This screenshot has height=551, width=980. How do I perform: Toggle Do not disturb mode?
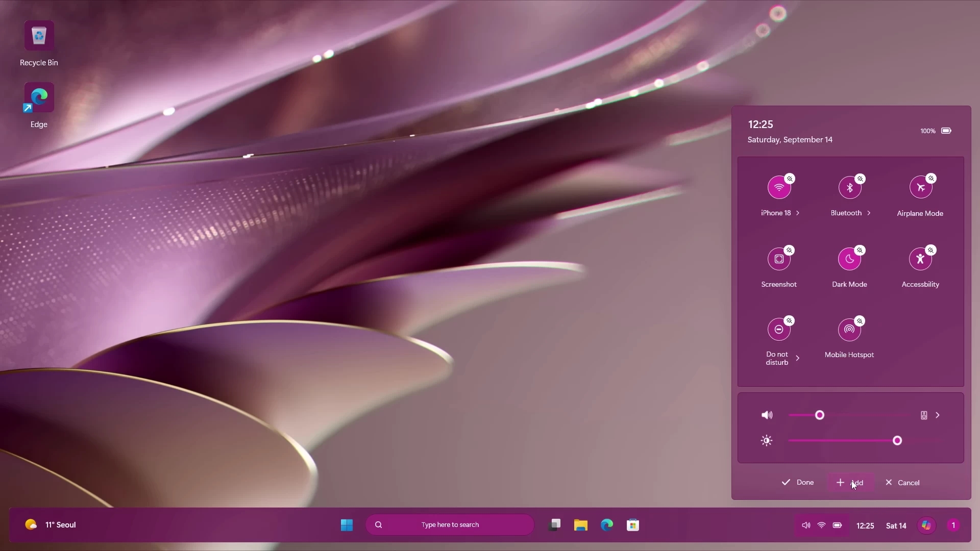point(778,330)
